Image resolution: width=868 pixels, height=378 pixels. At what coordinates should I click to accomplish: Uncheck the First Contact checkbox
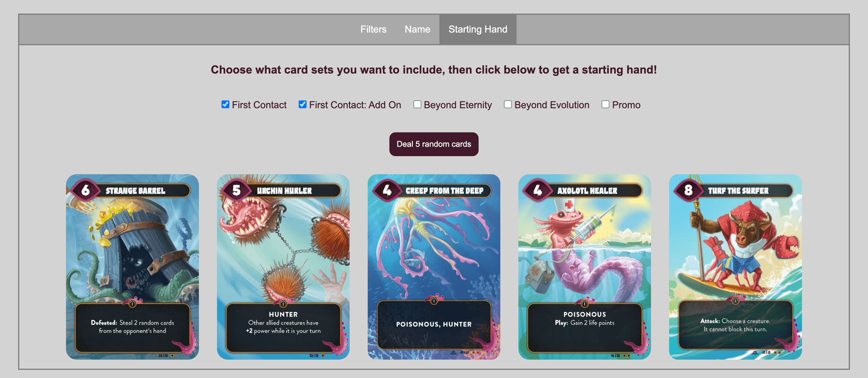pos(225,104)
